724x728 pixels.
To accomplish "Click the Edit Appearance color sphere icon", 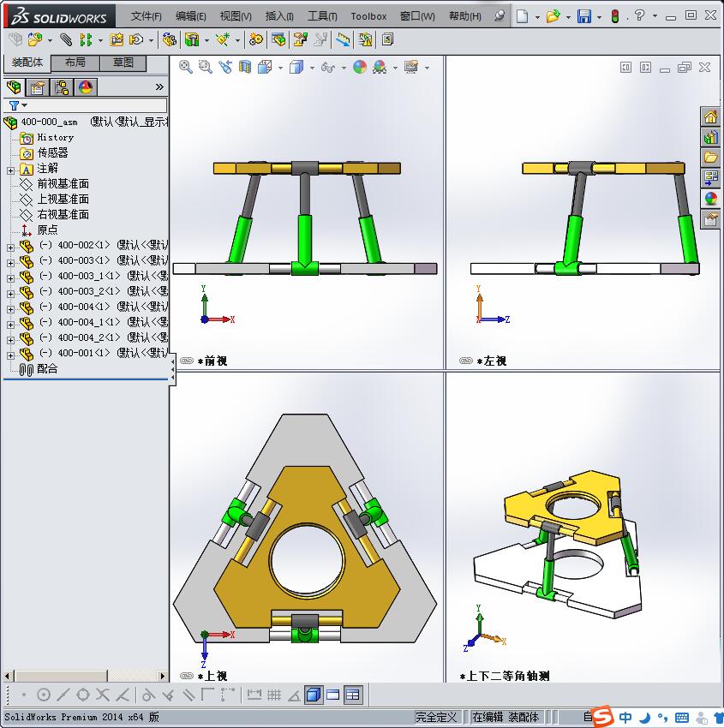I will click(360, 67).
